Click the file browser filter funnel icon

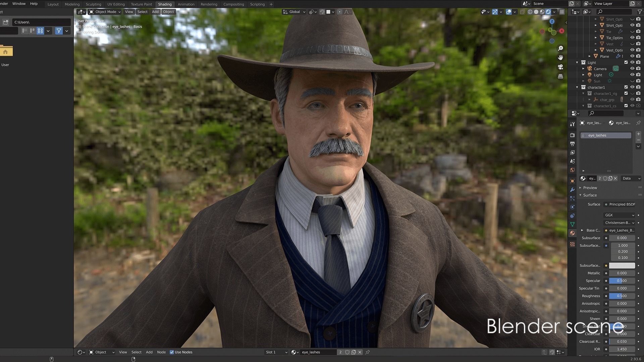click(59, 31)
